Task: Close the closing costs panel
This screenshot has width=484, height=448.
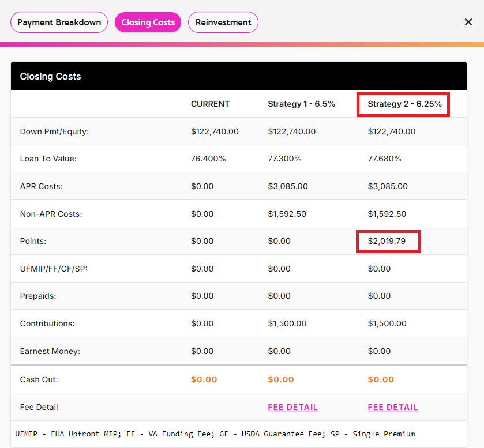Action: coord(468,22)
